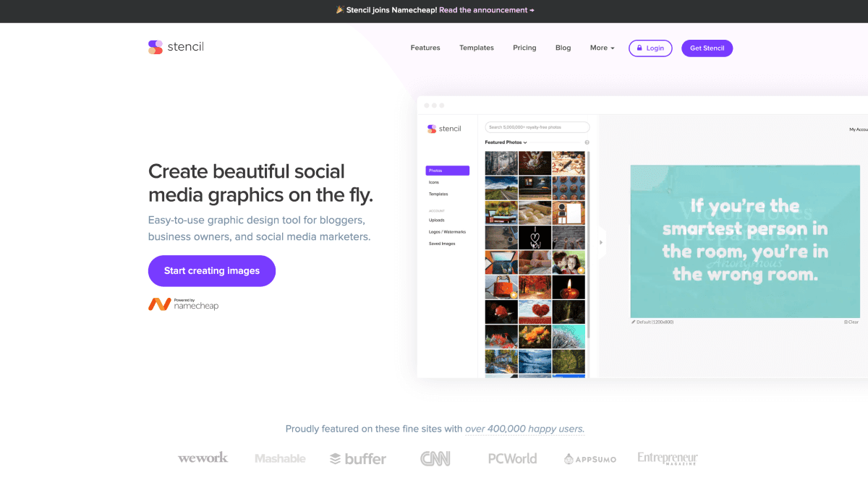
Task: Select Photos in the app preview sidebar
Action: (x=448, y=171)
